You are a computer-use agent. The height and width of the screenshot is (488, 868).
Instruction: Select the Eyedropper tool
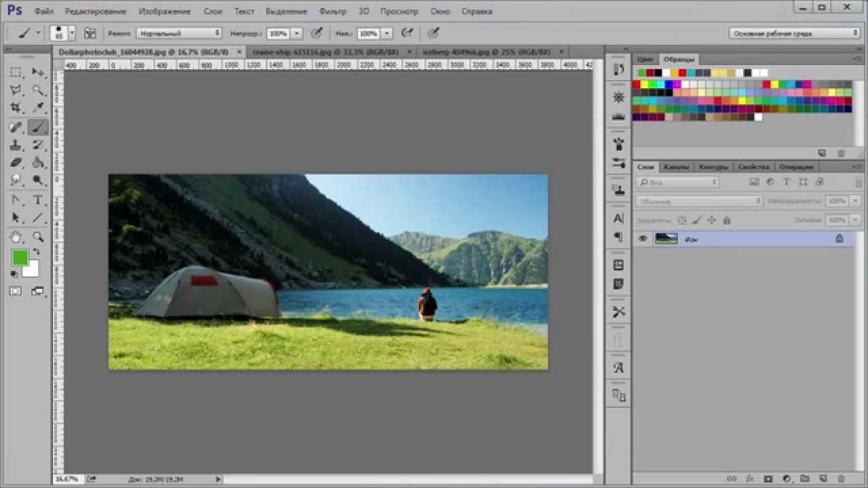pos(39,108)
